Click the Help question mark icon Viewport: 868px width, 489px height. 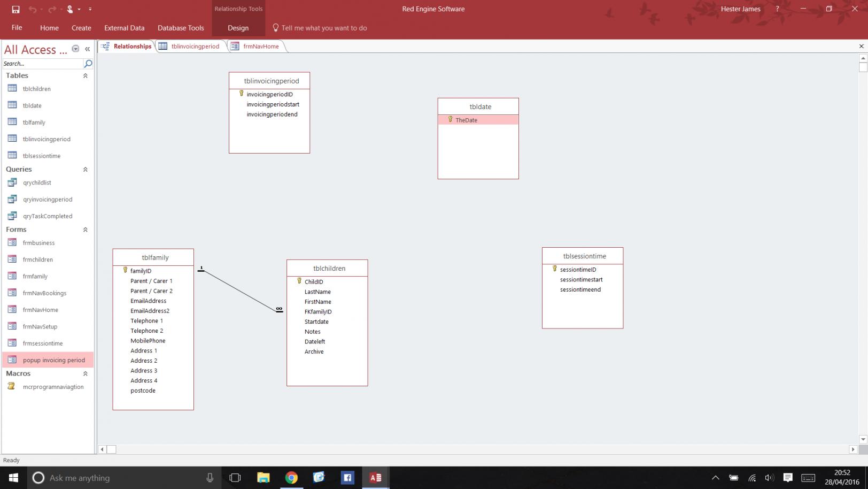(x=777, y=9)
